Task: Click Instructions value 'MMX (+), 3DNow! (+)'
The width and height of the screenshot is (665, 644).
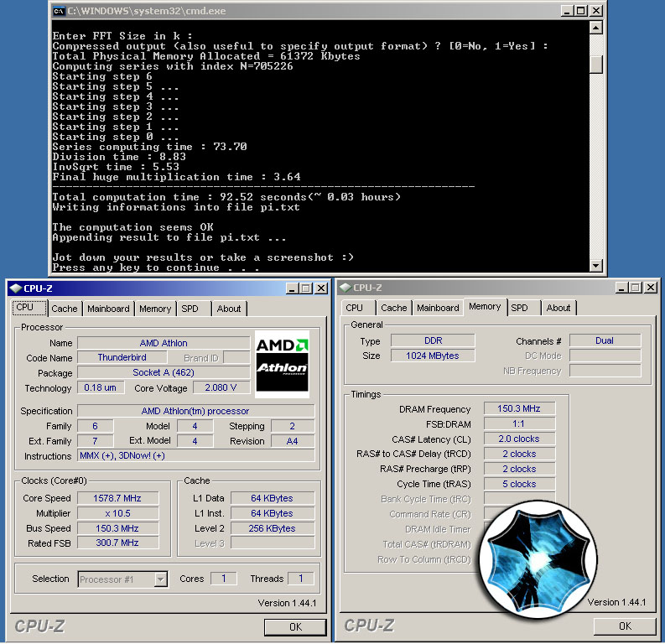Action: pos(195,455)
